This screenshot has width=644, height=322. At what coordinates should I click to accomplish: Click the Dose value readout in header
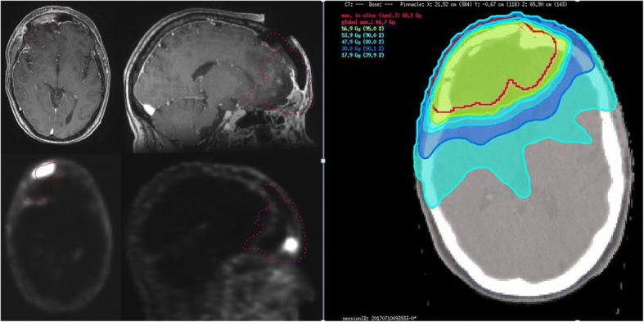(380, 4)
